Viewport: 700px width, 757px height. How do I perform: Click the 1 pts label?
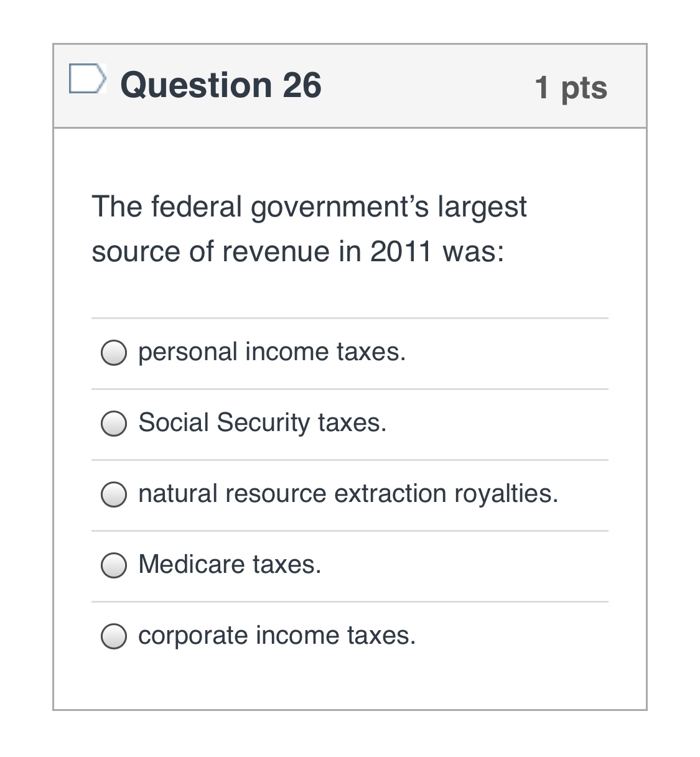pyautogui.click(x=571, y=88)
